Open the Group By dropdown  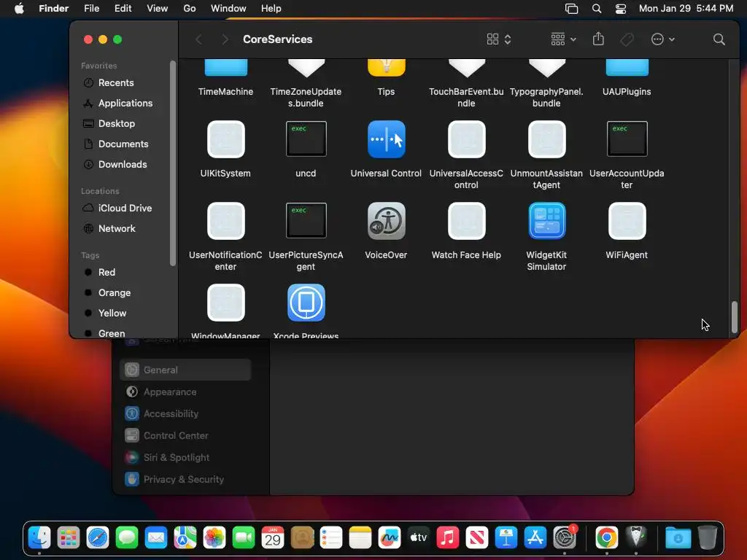(563, 39)
